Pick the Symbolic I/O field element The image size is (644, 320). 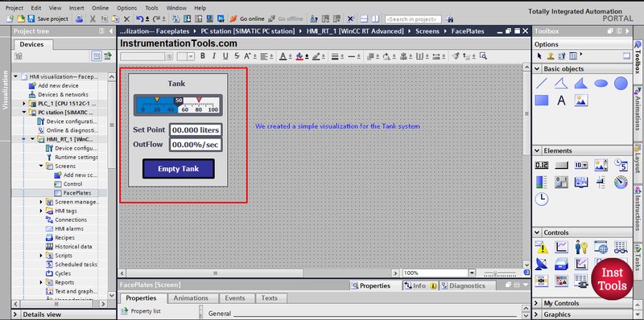[x=580, y=166]
